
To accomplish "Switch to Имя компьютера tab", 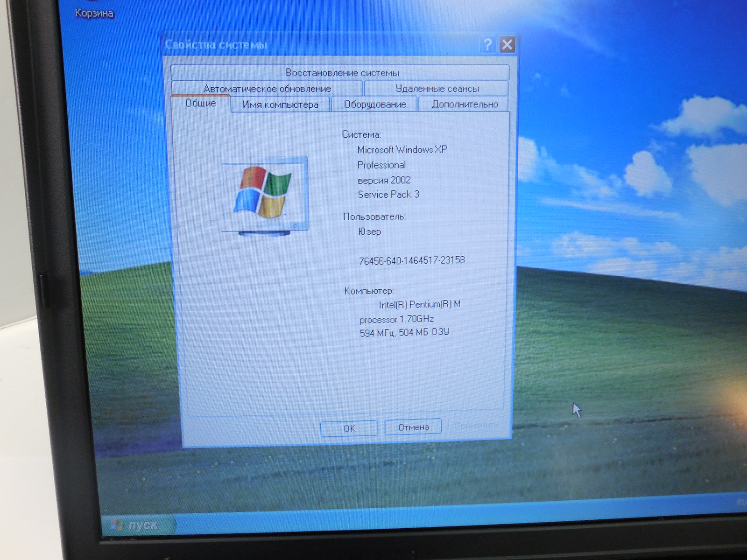I will pos(280,105).
